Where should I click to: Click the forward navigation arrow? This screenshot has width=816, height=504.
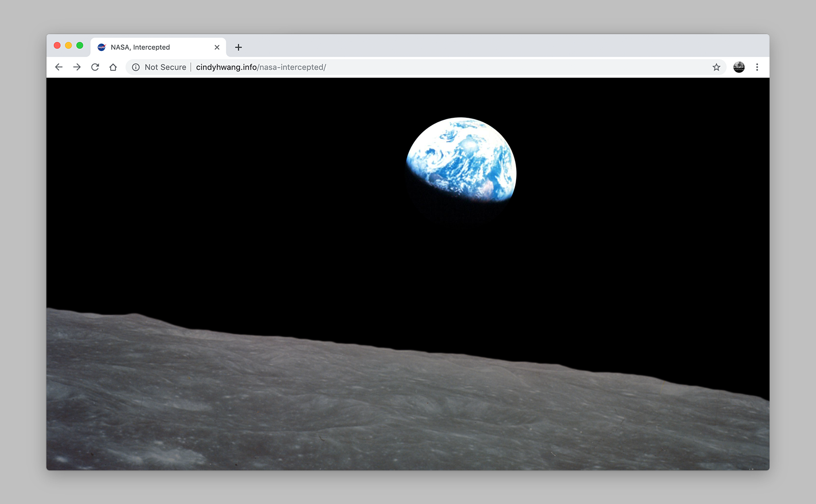(77, 67)
